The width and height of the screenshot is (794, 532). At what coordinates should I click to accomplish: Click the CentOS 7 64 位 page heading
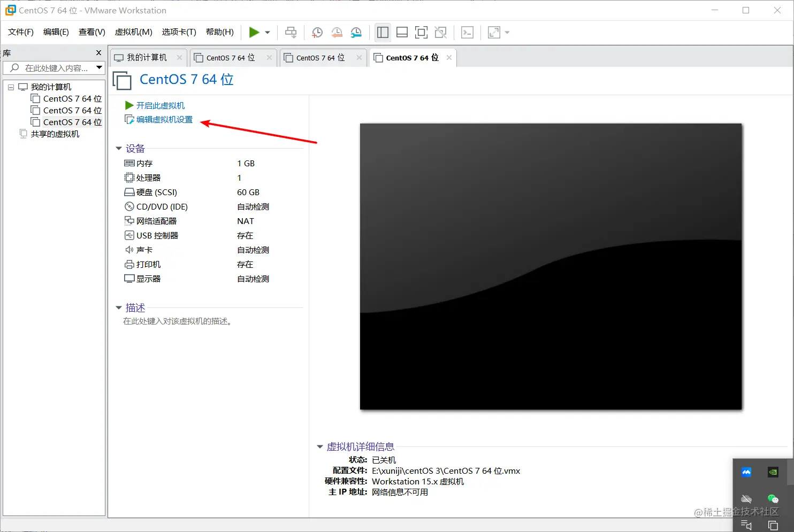187,79
